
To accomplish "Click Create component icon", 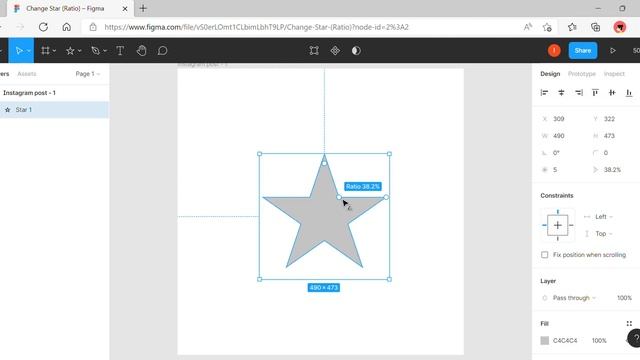I will tap(335, 51).
